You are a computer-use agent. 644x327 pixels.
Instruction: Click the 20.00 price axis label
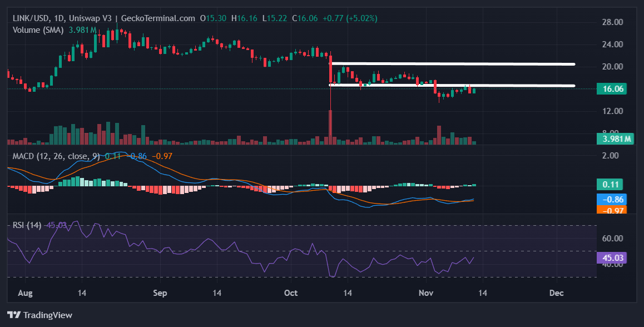[x=612, y=67]
